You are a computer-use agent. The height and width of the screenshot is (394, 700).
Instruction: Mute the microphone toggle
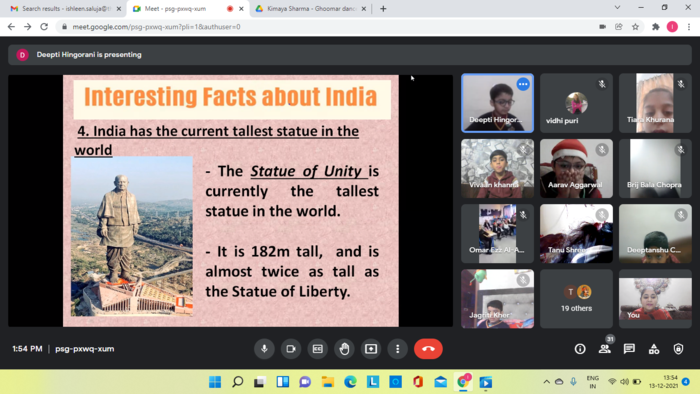click(x=264, y=349)
